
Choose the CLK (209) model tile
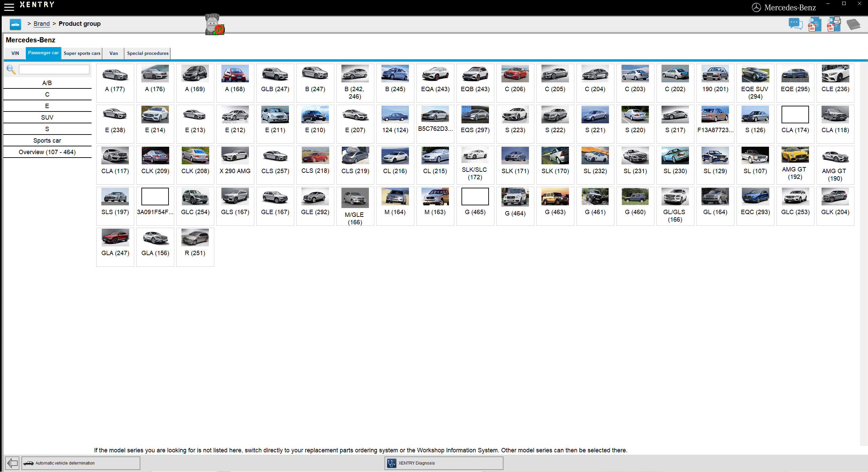(155, 165)
